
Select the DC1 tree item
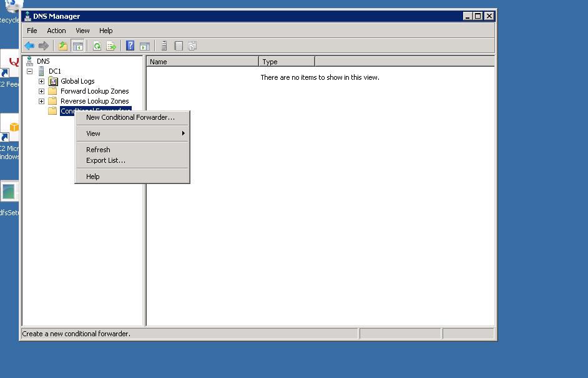click(55, 71)
